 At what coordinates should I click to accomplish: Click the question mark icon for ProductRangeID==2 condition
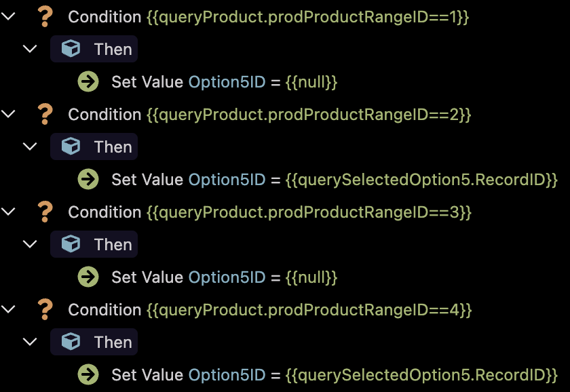pos(45,115)
